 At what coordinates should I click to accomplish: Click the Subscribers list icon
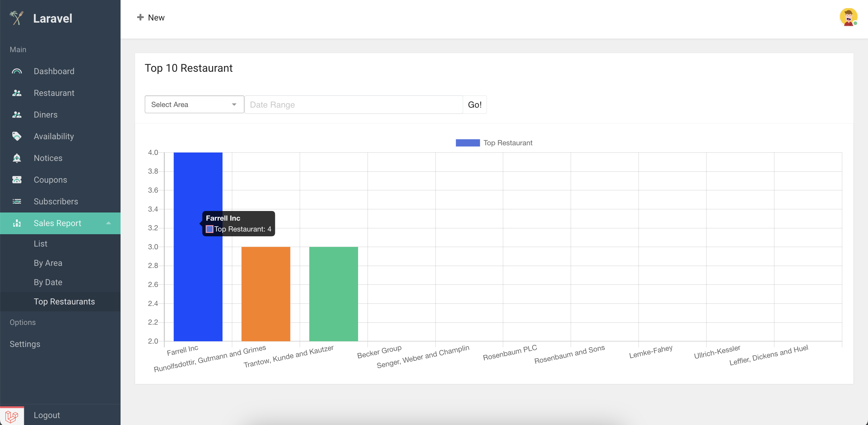click(17, 201)
